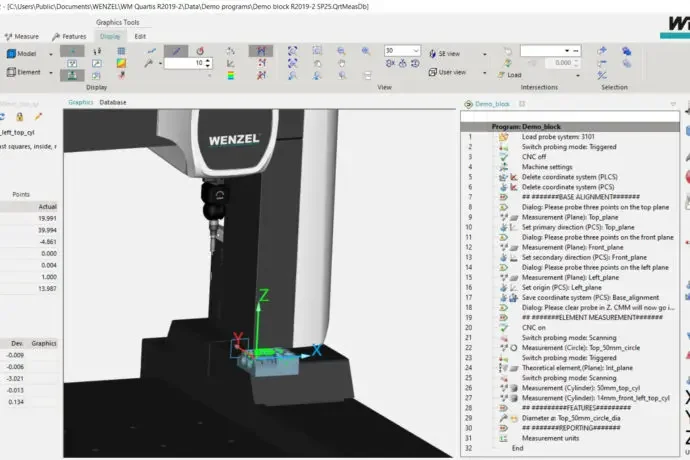The image size is (690, 460).
Task: Click the zoom-to-fit icon in View group
Action: [x=292, y=51]
